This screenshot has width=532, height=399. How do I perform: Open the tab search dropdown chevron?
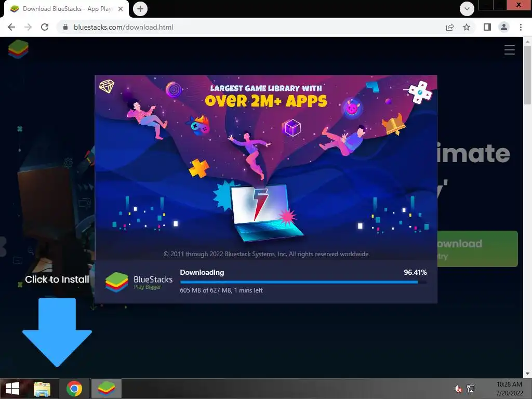tap(467, 9)
